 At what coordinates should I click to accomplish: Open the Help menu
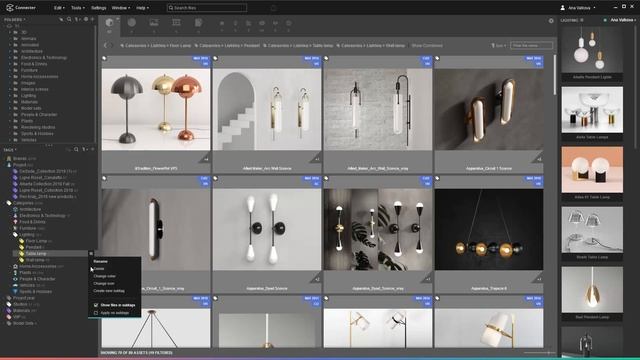tap(142, 8)
